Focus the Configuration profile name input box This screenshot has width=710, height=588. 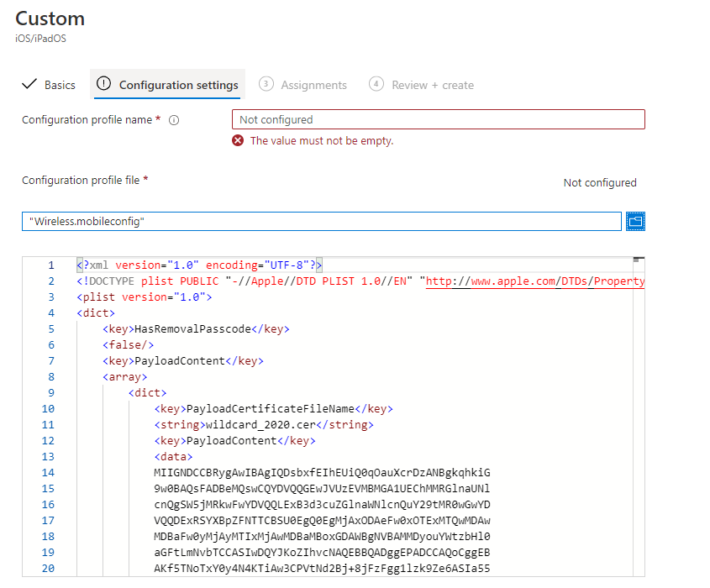pyautogui.click(x=438, y=119)
